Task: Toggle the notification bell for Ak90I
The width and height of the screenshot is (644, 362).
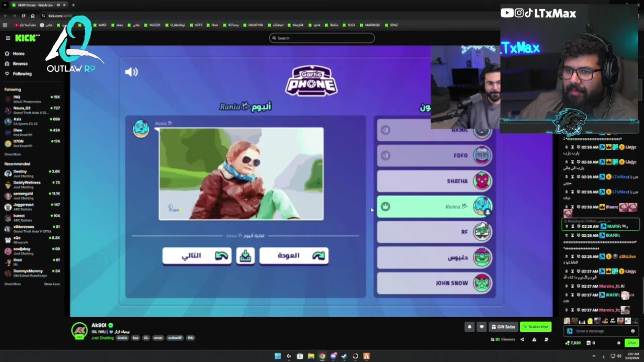Action: point(469,327)
